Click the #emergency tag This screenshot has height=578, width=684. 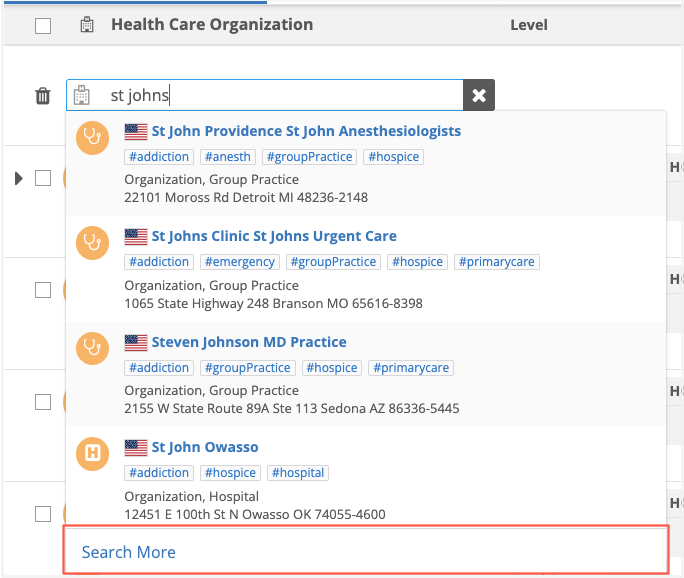click(x=240, y=262)
